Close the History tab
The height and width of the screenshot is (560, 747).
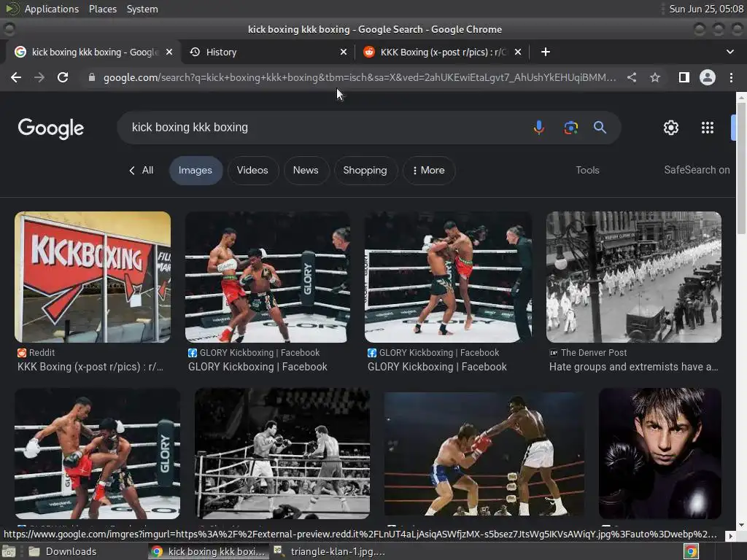point(344,52)
